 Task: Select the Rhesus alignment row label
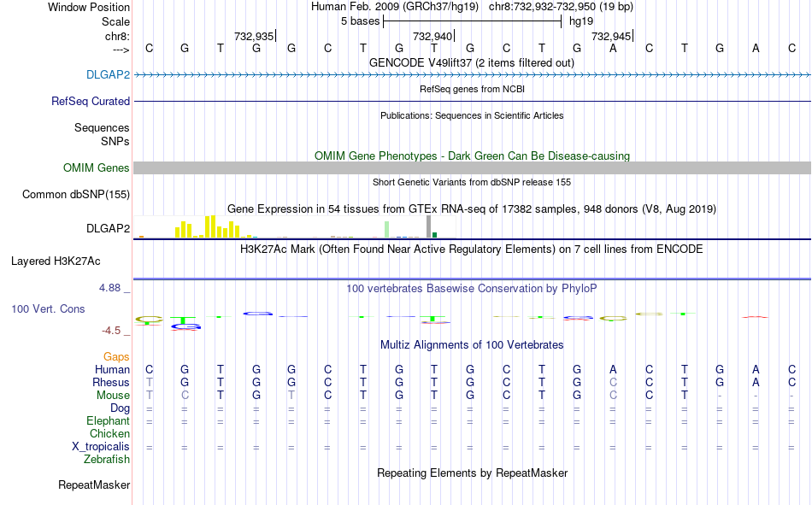(x=111, y=382)
